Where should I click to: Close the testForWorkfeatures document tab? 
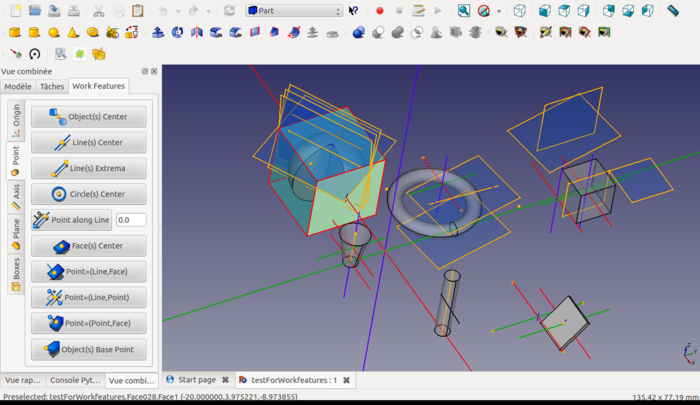pos(347,380)
